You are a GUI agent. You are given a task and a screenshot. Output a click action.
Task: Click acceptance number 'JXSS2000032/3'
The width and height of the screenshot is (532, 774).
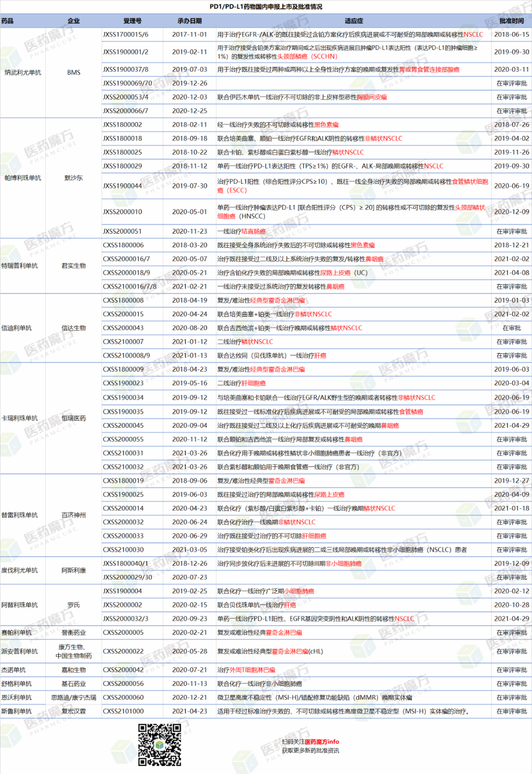pyautogui.click(x=126, y=618)
